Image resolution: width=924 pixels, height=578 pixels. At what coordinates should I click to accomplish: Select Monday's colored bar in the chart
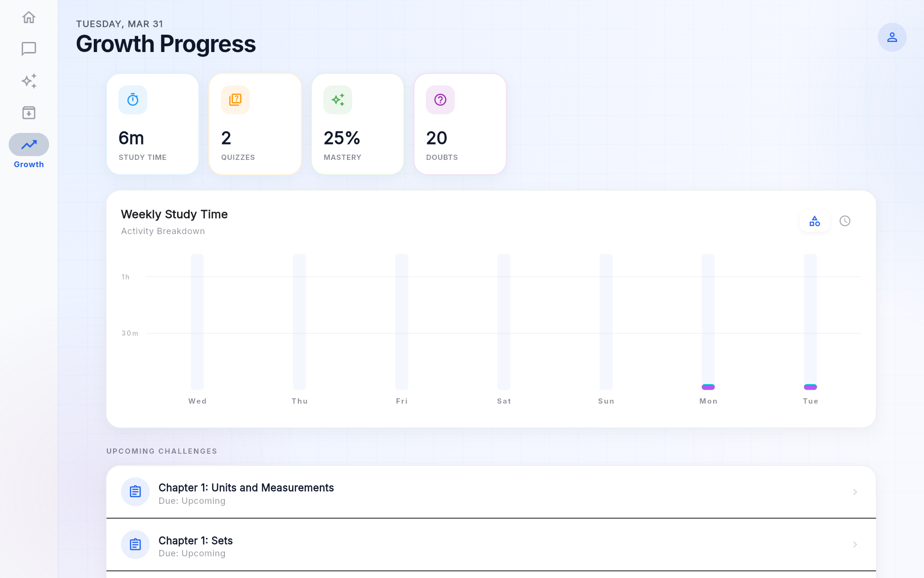(708, 386)
